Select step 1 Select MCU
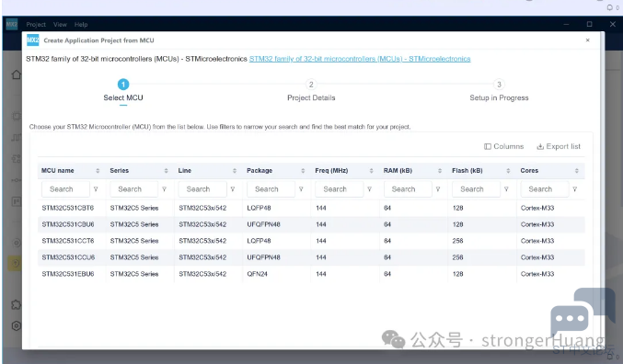This screenshot has height=364, width=623. click(123, 91)
